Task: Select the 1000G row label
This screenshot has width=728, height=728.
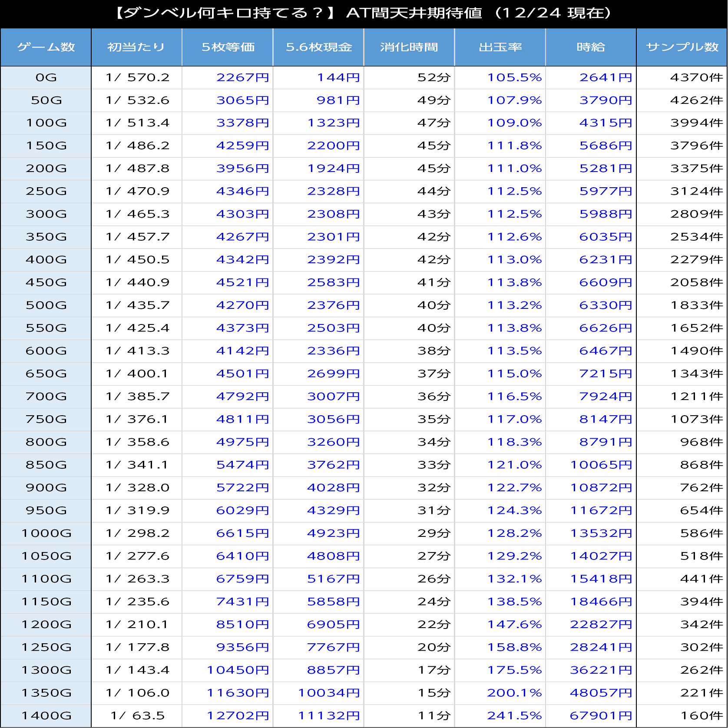Action: pyautogui.click(x=46, y=533)
